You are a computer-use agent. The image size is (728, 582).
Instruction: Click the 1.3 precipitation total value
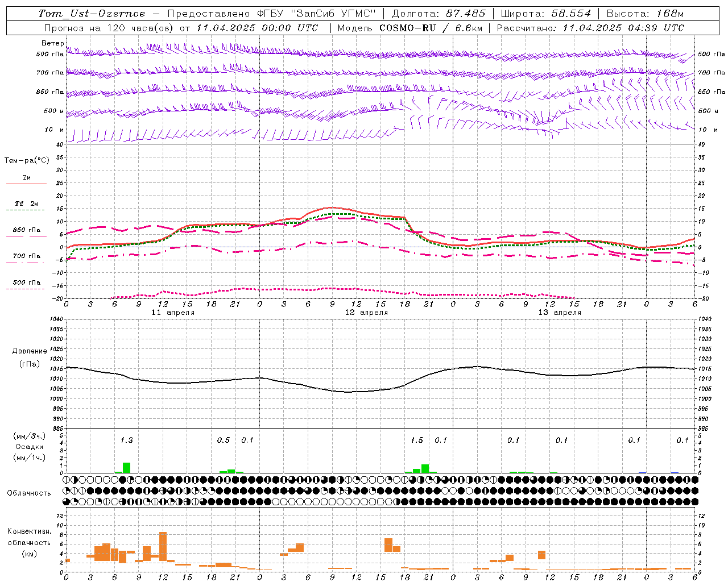point(126,440)
